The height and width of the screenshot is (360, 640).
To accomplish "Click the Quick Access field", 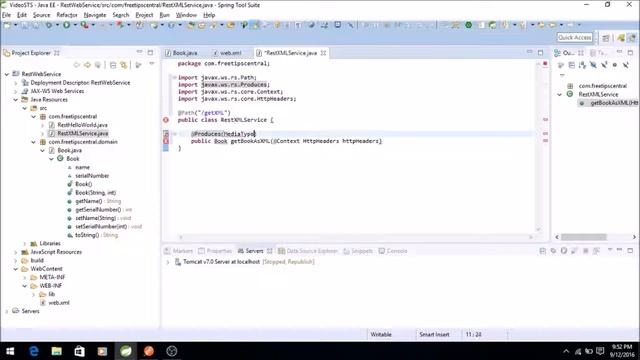I will coord(575,38).
